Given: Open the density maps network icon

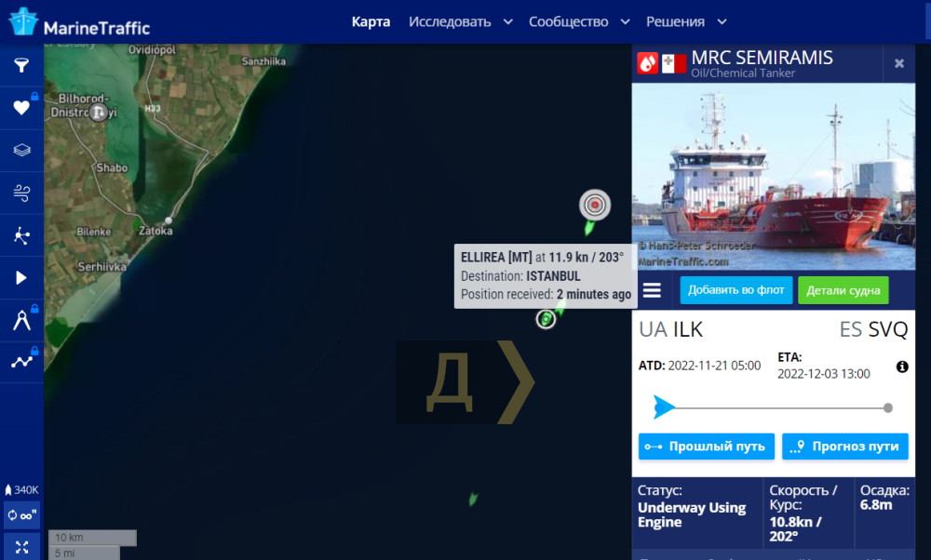Looking at the screenshot, I should click(21, 235).
